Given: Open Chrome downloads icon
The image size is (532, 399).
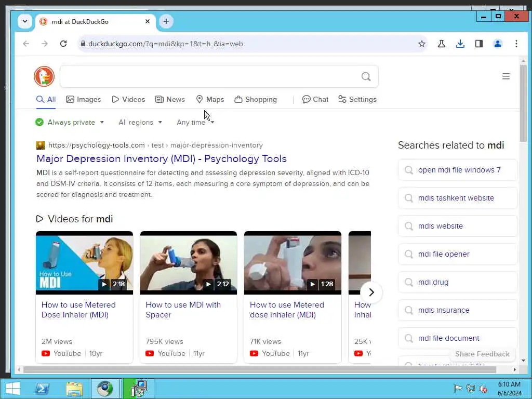Looking at the screenshot, I should click(460, 44).
